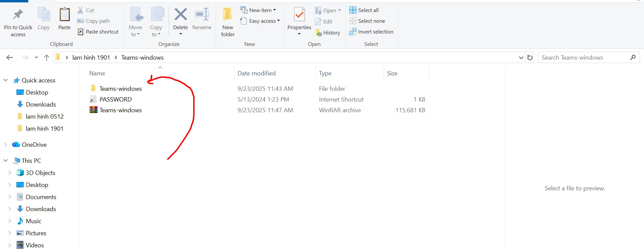This screenshot has width=644, height=250.
Task: Click the Paste clipboard icon
Action: tap(64, 15)
